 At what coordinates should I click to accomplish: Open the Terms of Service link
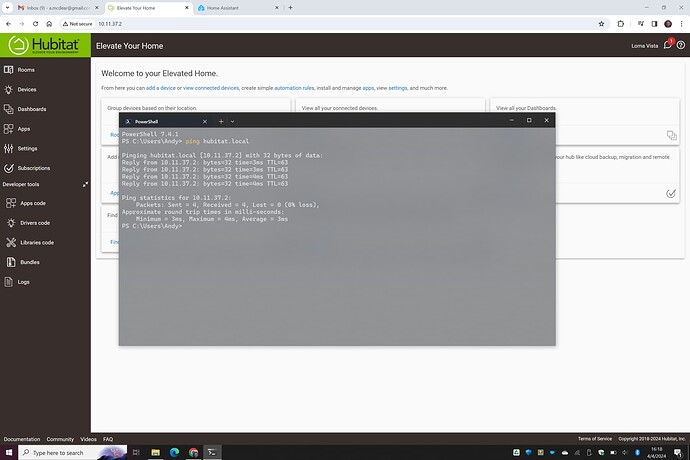pos(595,439)
